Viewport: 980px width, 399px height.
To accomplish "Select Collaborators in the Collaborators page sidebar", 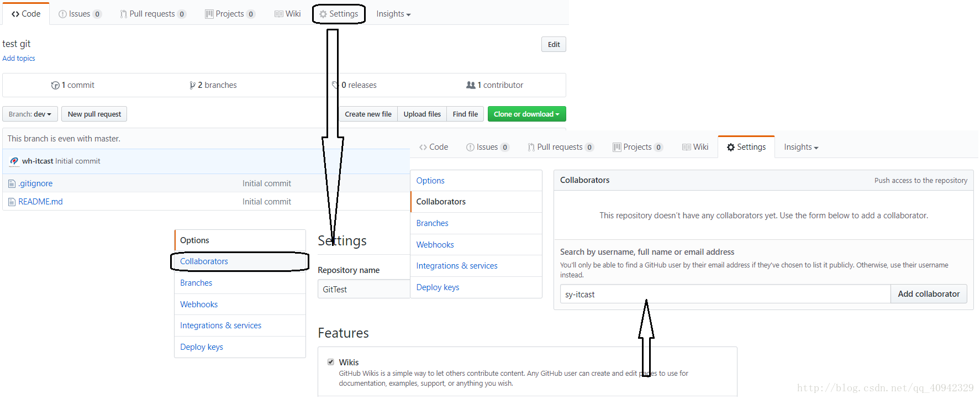I will pyautogui.click(x=476, y=202).
